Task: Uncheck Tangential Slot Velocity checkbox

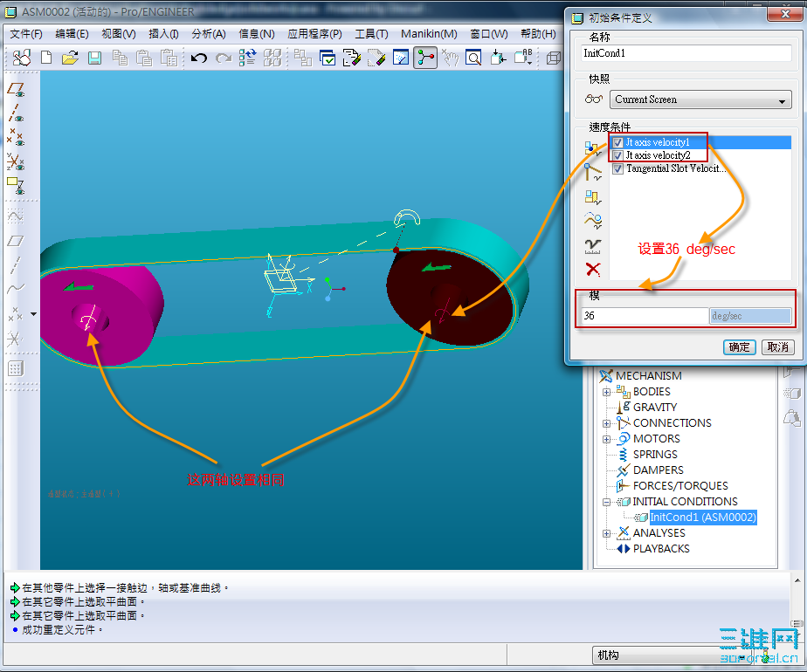Action: tap(618, 168)
